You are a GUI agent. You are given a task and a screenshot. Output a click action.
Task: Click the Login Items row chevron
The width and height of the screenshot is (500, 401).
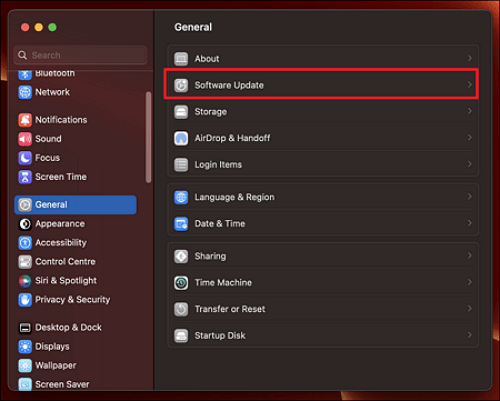[x=470, y=164]
